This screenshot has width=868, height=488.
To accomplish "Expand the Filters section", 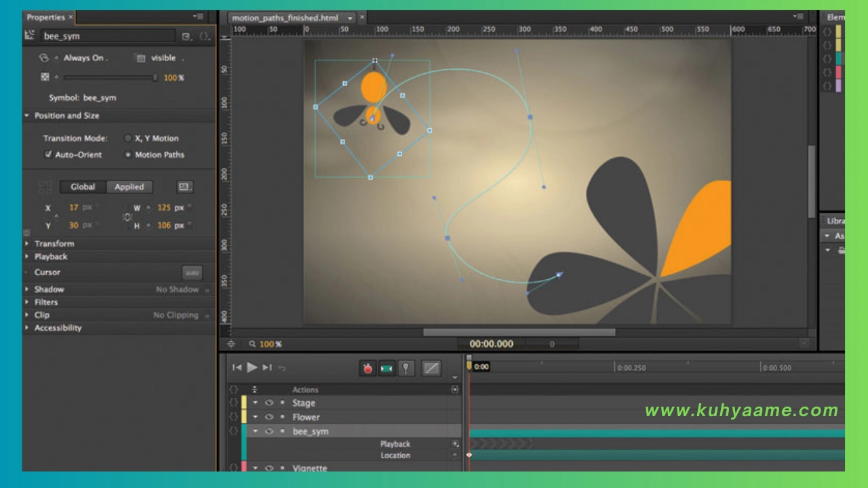I will tap(27, 302).
